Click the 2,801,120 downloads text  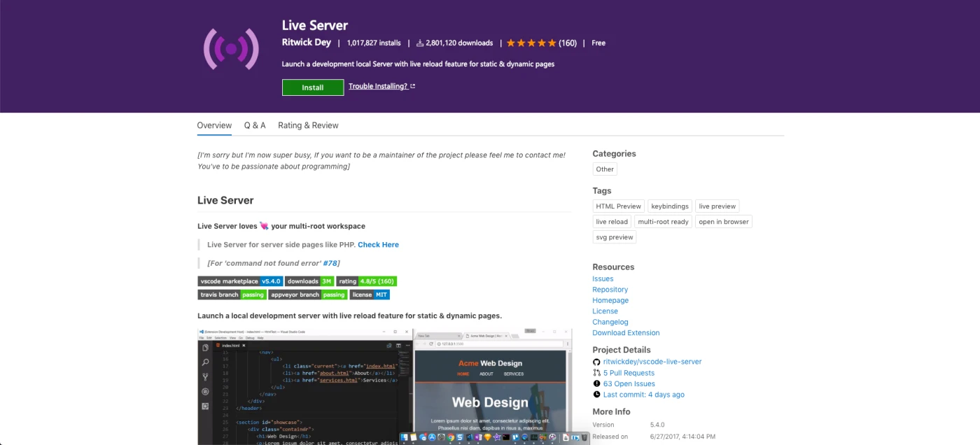click(x=459, y=43)
